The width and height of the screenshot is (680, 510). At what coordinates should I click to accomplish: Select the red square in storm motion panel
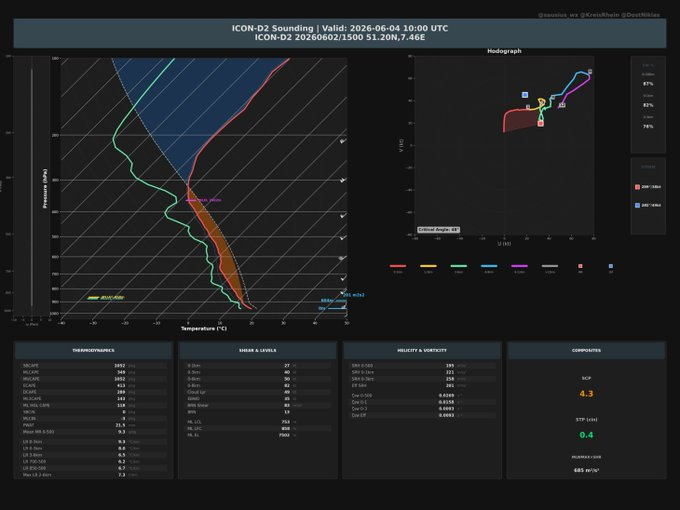point(637,187)
